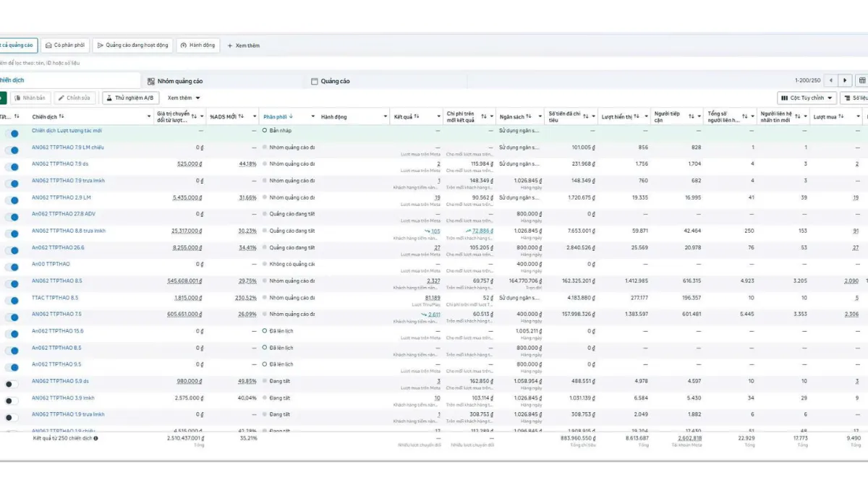Open Hành động column dropdown arrow
This screenshot has width=868, height=488.
coord(385,116)
